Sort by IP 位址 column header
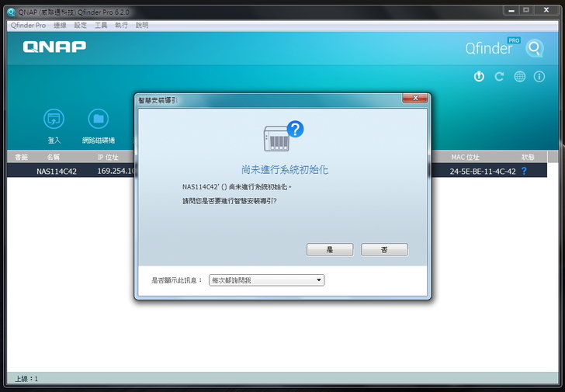Image resolution: width=565 pixels, height=392 pixels. click(108, 157)
